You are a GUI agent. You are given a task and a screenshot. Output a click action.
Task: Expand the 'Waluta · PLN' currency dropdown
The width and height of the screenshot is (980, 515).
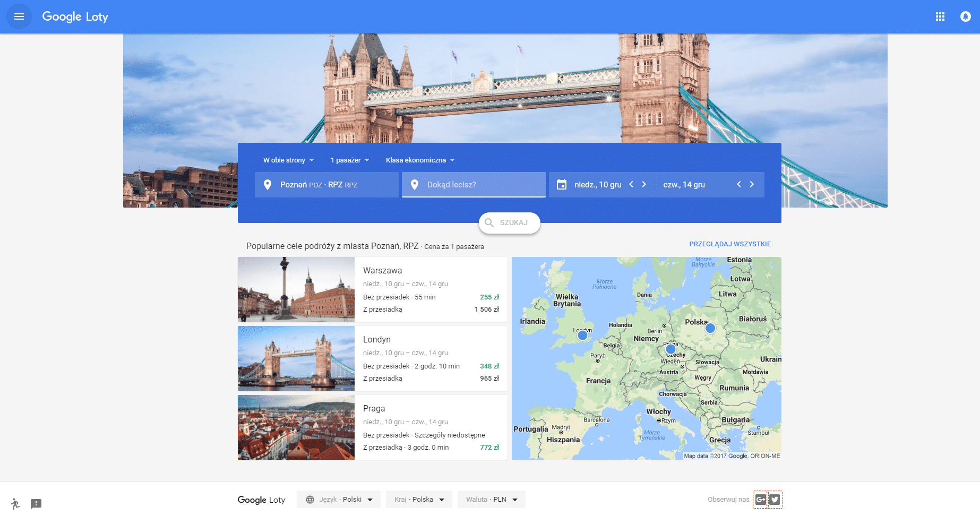coord(492,500)
